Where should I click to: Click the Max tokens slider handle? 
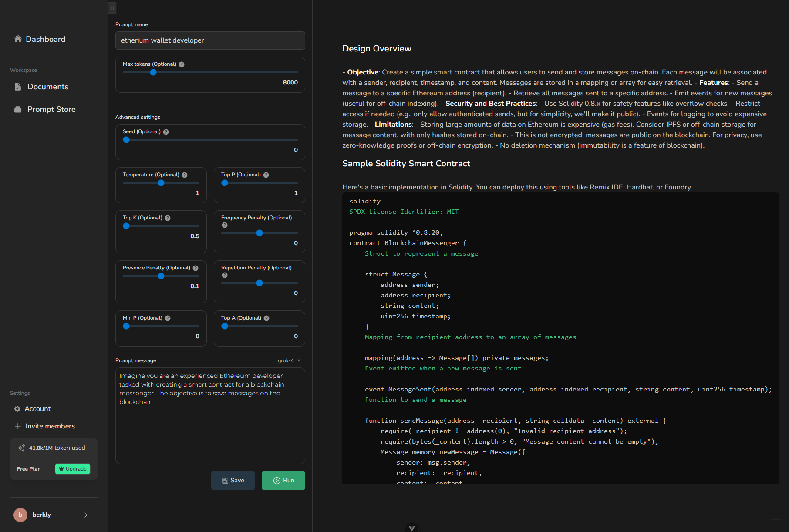tap(153, 72)
